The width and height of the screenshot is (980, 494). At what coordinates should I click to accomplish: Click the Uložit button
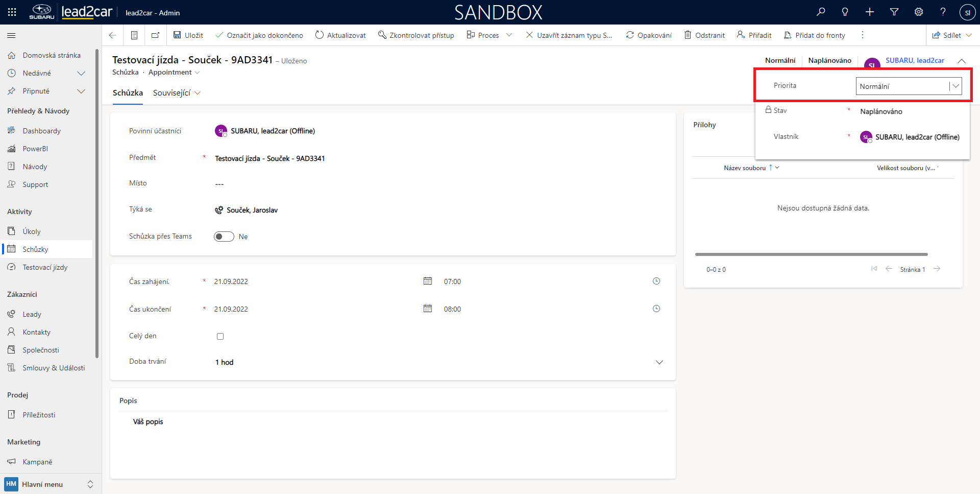click(188, 35)
